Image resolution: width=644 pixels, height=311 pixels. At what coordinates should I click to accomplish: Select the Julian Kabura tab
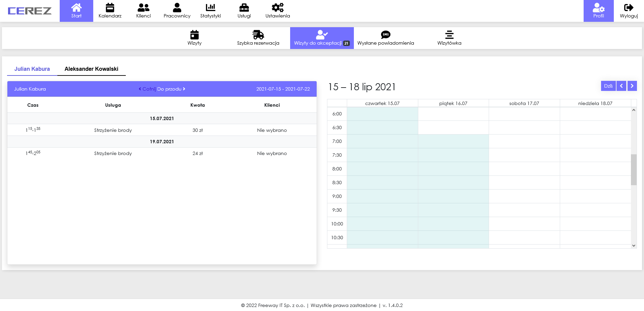32,69
